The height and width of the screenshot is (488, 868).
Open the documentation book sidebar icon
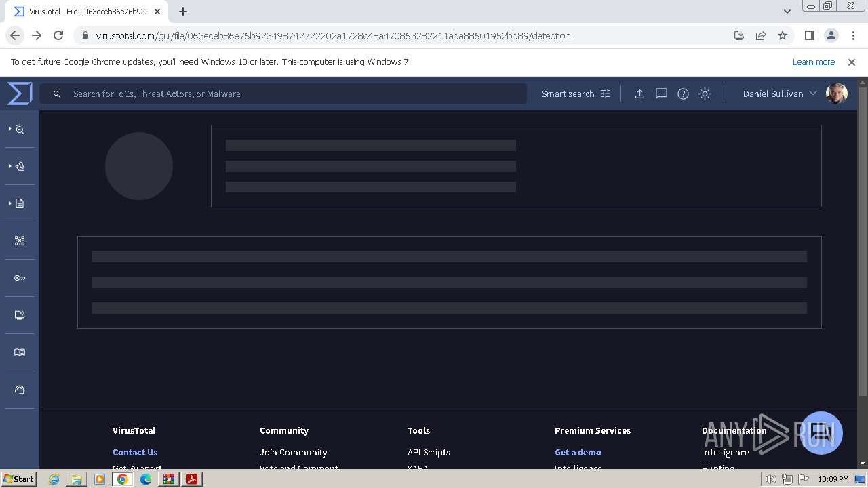point(20,352)
